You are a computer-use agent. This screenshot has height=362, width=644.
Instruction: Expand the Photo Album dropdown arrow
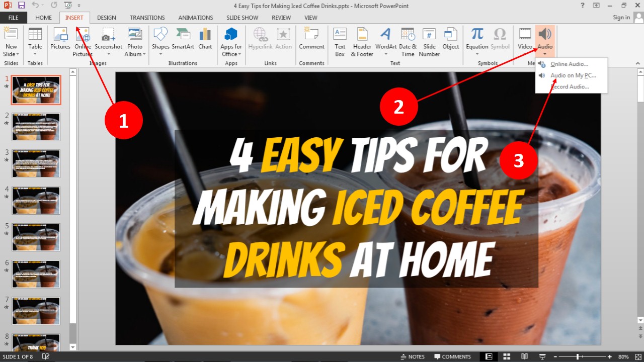(x=144, y=54)
